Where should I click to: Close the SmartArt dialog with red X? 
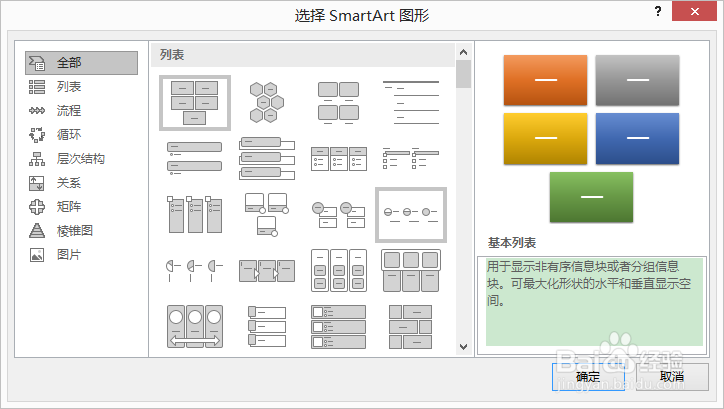pyautogui.click(x=694, y=12)
